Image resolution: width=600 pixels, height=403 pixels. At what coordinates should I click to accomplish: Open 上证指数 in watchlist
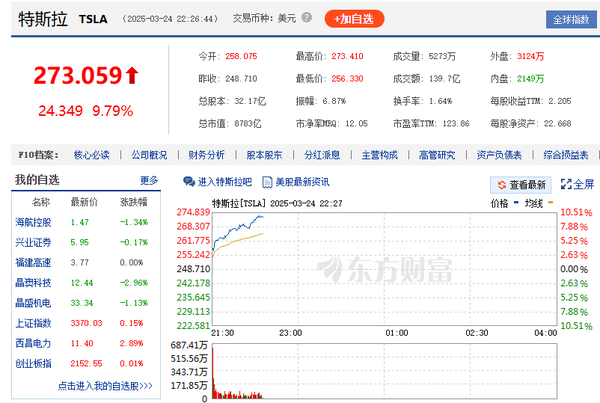33,323
